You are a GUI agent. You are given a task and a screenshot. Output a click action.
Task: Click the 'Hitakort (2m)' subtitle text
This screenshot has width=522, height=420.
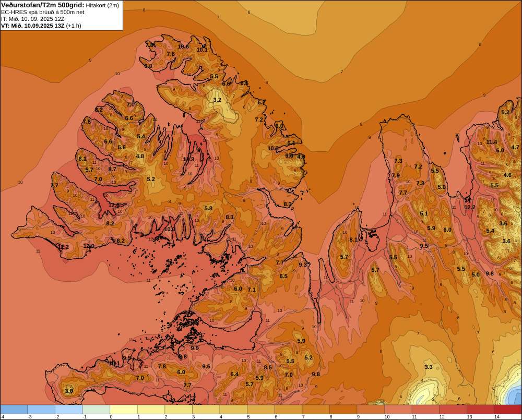[102, 5]
